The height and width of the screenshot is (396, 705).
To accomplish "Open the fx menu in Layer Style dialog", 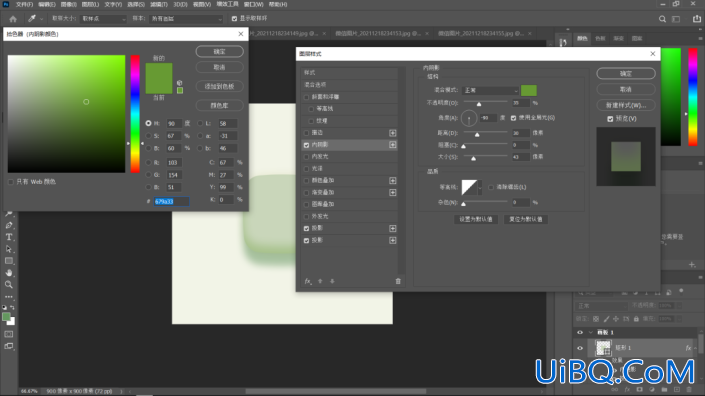I will tap(308, 281).
